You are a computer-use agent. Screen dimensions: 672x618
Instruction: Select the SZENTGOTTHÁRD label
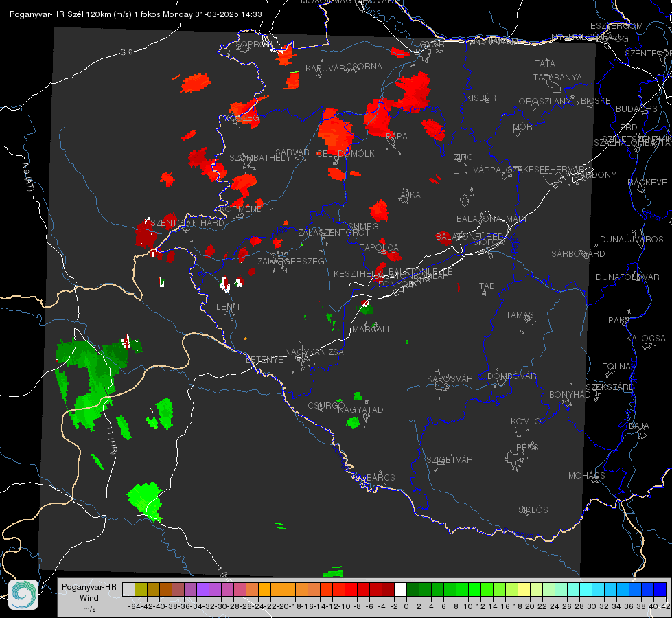187,223
